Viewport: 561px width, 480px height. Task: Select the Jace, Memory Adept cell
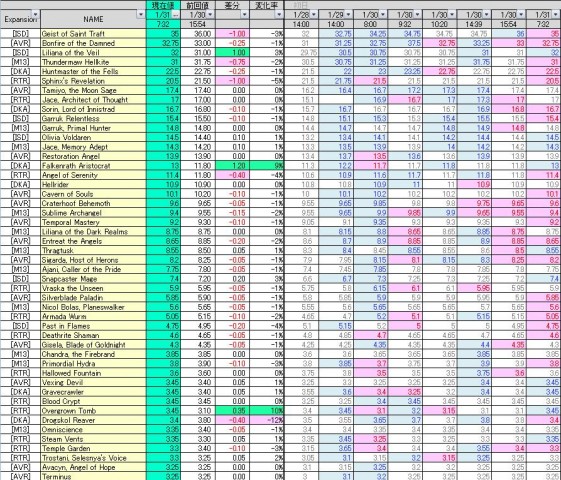93,147
